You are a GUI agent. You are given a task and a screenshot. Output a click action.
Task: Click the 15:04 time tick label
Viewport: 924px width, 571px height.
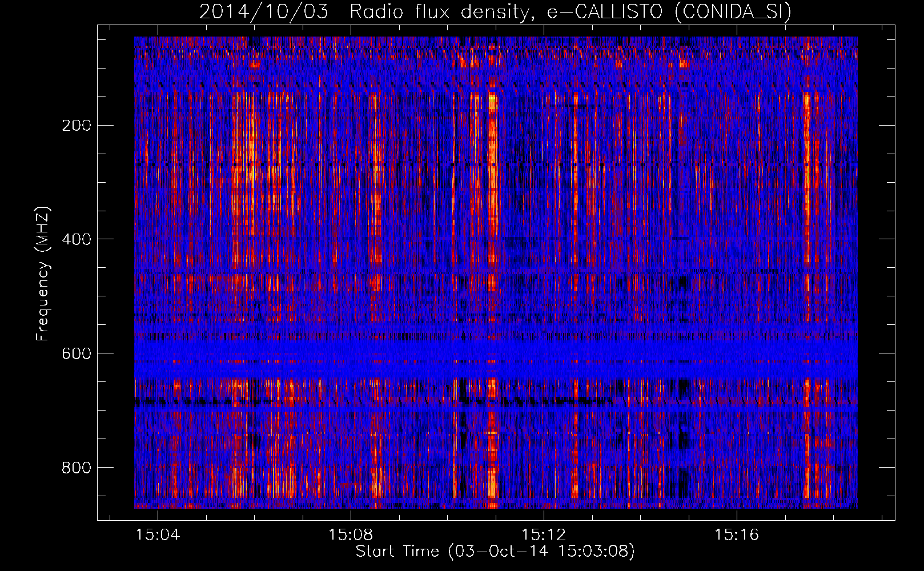click(158, 534)
